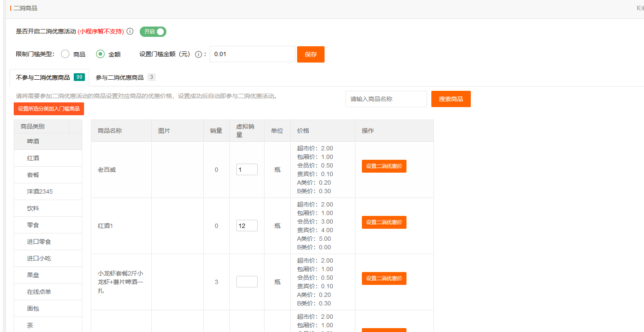Screen dimensions: 644x332
Task: Select 零食 category
Action: point(48,225)
